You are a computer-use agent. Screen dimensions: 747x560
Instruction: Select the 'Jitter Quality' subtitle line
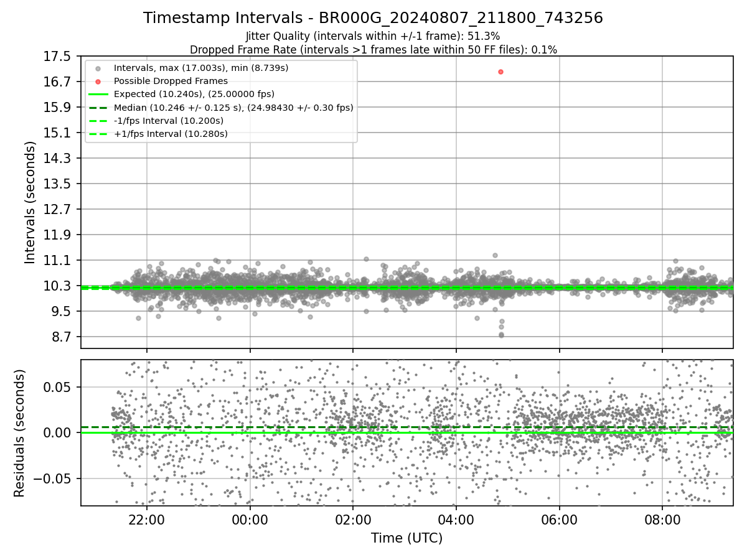373,36
